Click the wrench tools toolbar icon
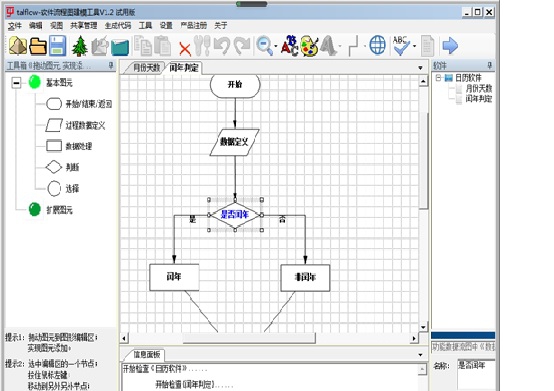 pos(202,46)
